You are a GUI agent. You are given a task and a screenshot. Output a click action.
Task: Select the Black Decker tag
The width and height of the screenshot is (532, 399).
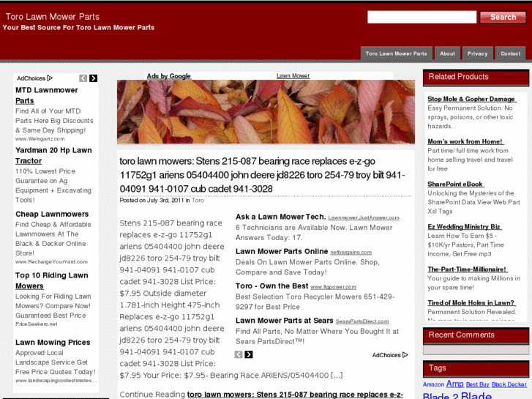(x=509, y=385)
